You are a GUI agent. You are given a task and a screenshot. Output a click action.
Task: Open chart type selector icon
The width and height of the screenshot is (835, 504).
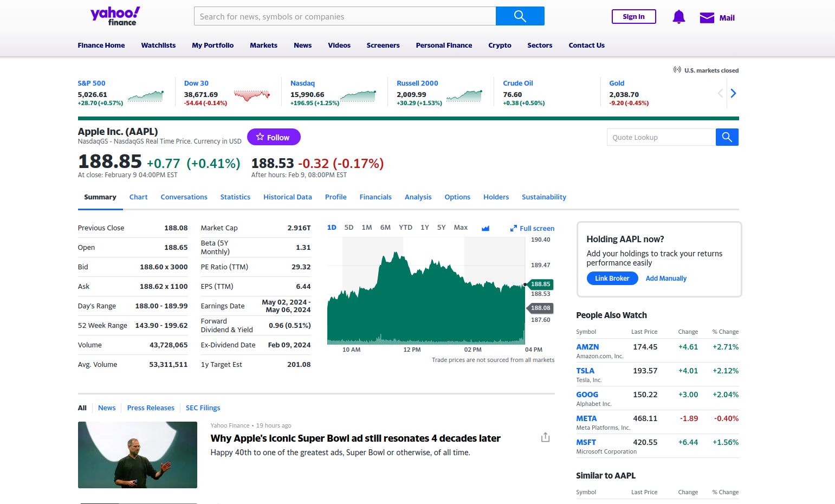click(x=486, y=228)
